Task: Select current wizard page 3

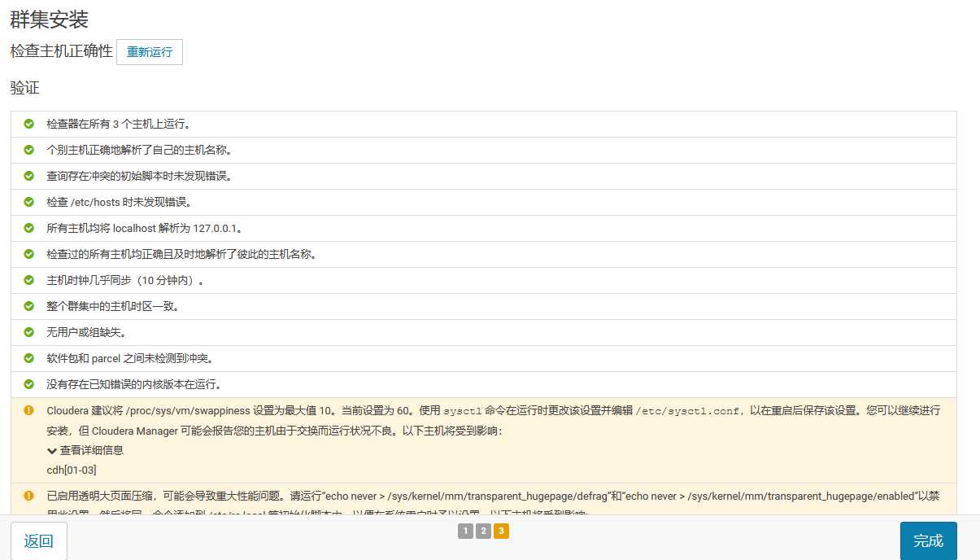Action: click(501, 532)
